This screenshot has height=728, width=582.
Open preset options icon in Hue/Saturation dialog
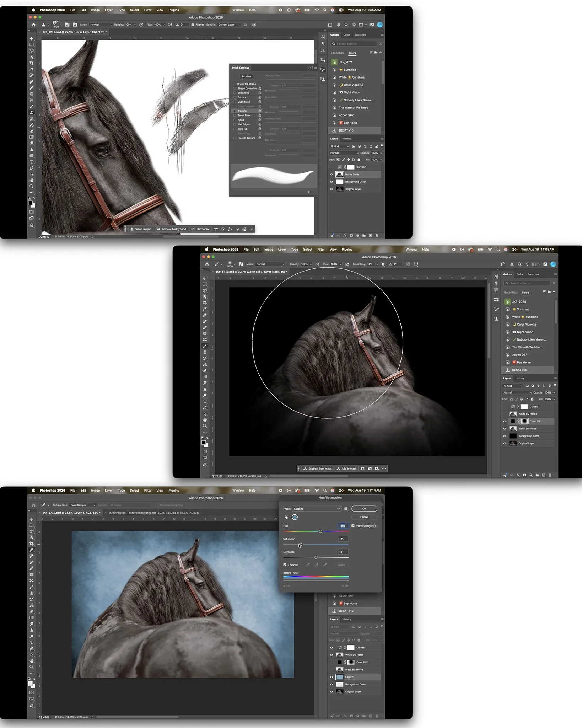pos(346,509)
